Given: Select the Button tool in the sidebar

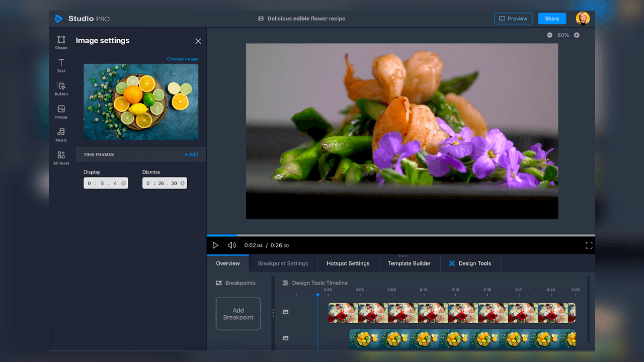Looking at the screenshot, I should [x=61, y=88].
